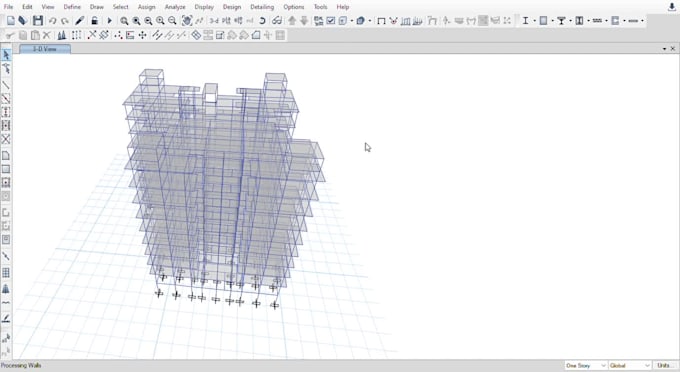Move up in list with up arrow

(292, 20)
